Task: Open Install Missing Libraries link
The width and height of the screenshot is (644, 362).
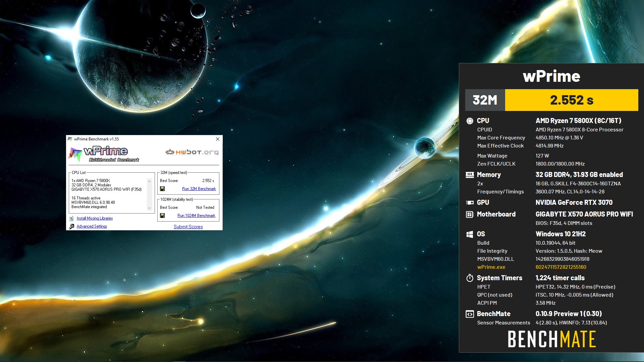Action: pos(95,218)
